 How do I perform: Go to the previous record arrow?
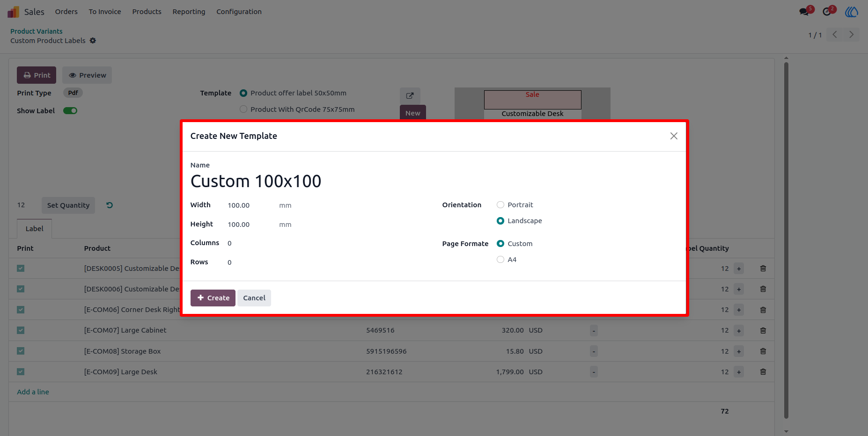point(835,35)
